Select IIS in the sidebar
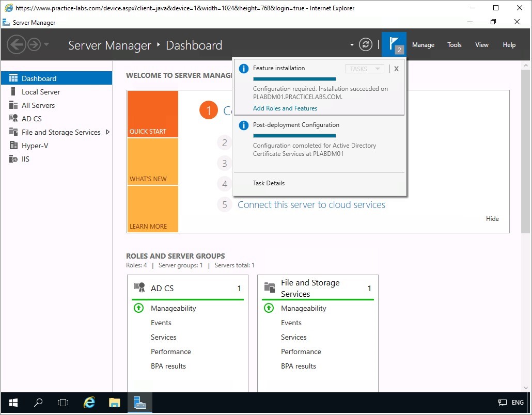This screenshot has height=415, width=532. pos(57,159)
